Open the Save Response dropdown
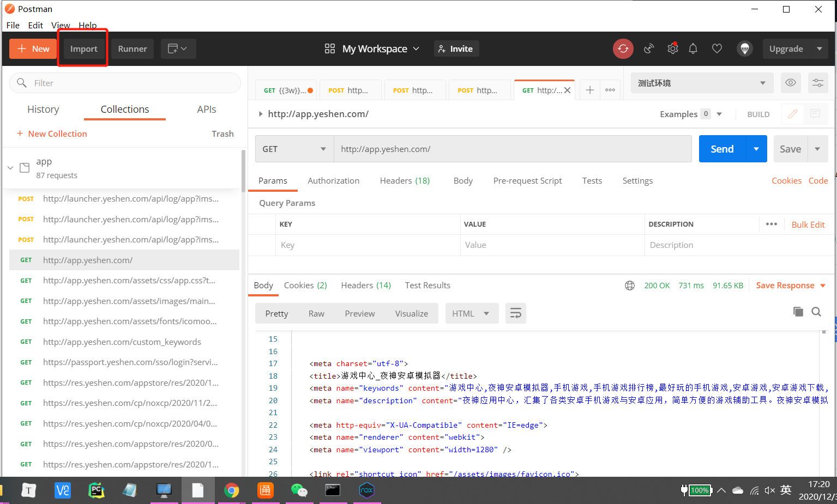Screen dimensions: 837x504 (791, 286)
